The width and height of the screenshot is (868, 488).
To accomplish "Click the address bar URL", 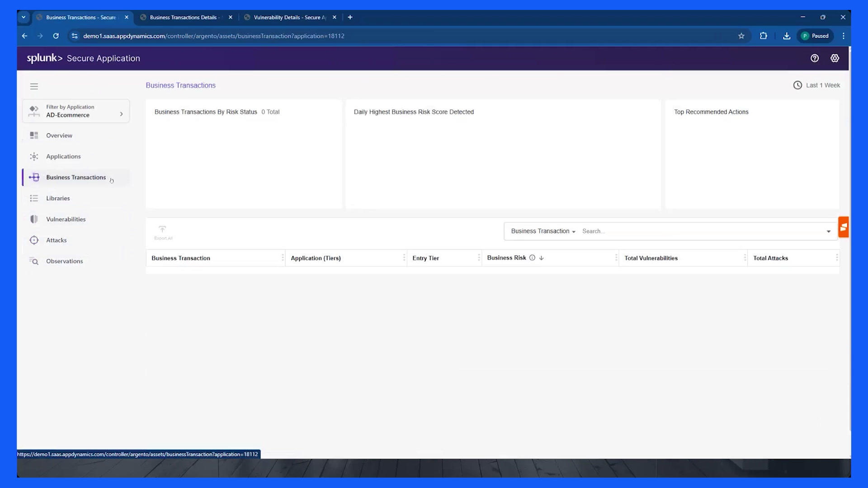I will point(214,36).
